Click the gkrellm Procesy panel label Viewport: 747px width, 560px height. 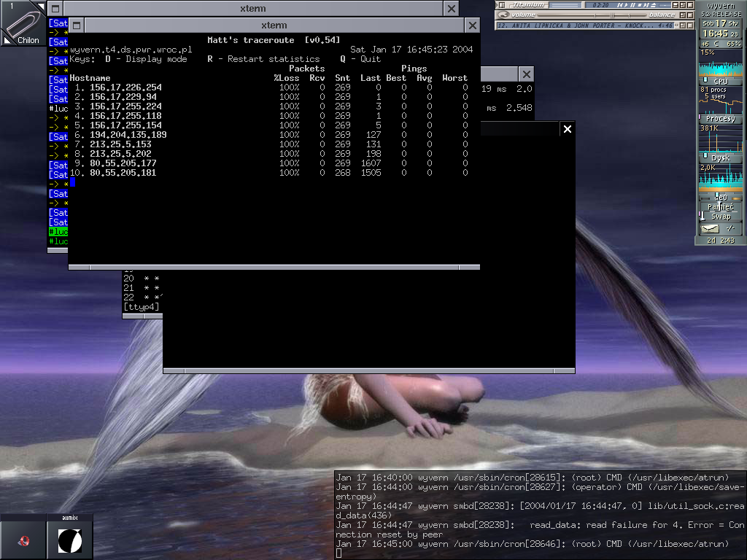pos(721,119)
